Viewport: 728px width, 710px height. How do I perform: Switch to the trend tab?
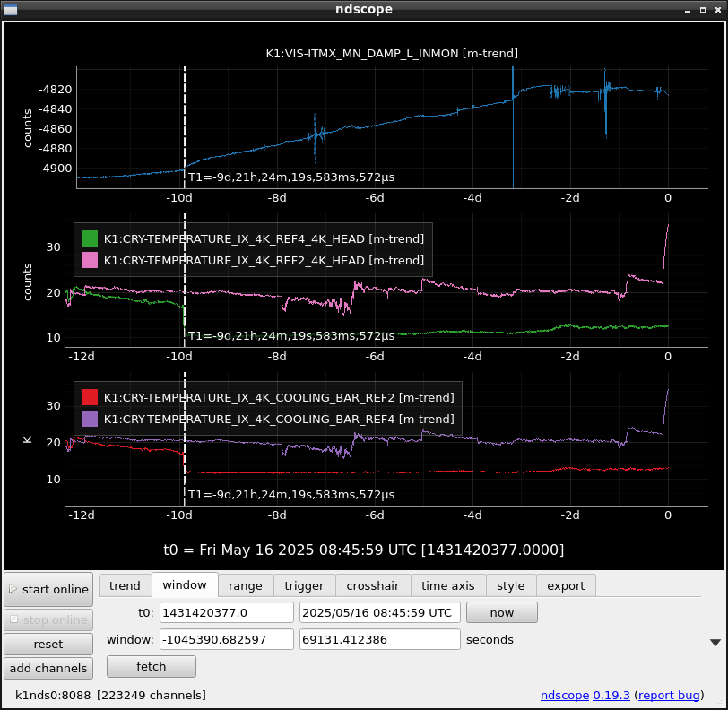pos(125,585)
